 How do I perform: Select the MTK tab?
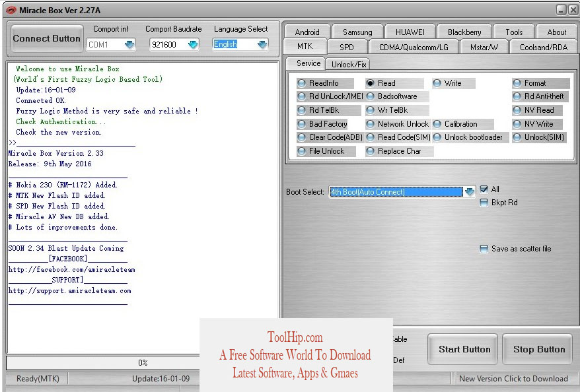point(305,46)
